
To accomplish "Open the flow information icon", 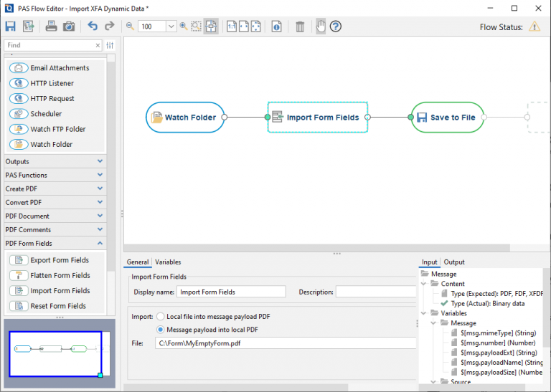I will coord(276,27).
